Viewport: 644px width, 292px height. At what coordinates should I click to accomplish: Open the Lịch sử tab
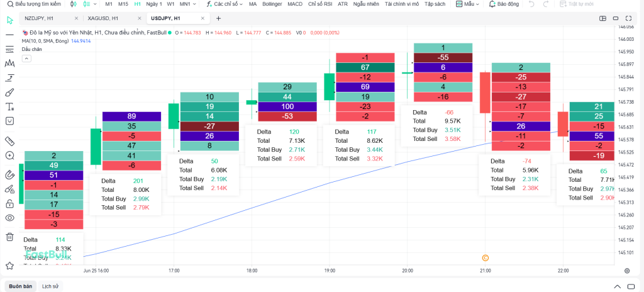pos(50,286)
